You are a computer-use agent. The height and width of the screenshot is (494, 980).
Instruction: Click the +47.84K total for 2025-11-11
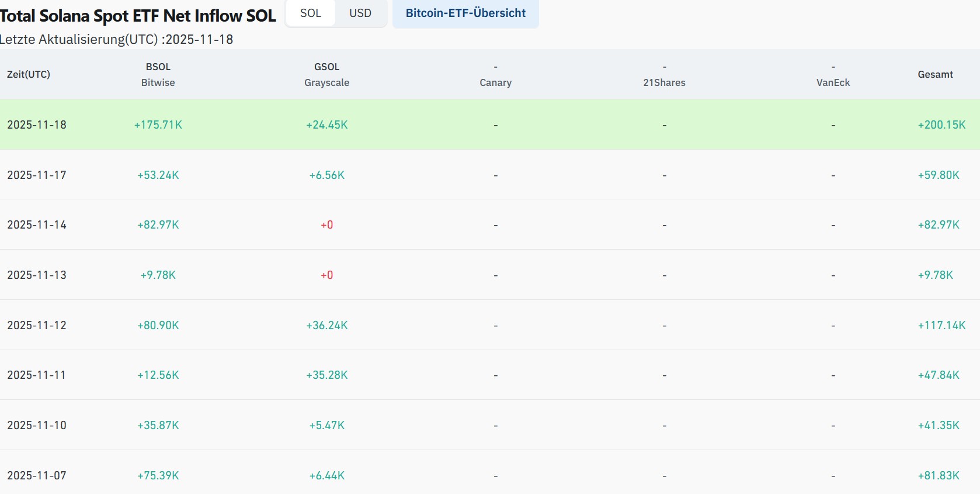click(x=939, y=375)
